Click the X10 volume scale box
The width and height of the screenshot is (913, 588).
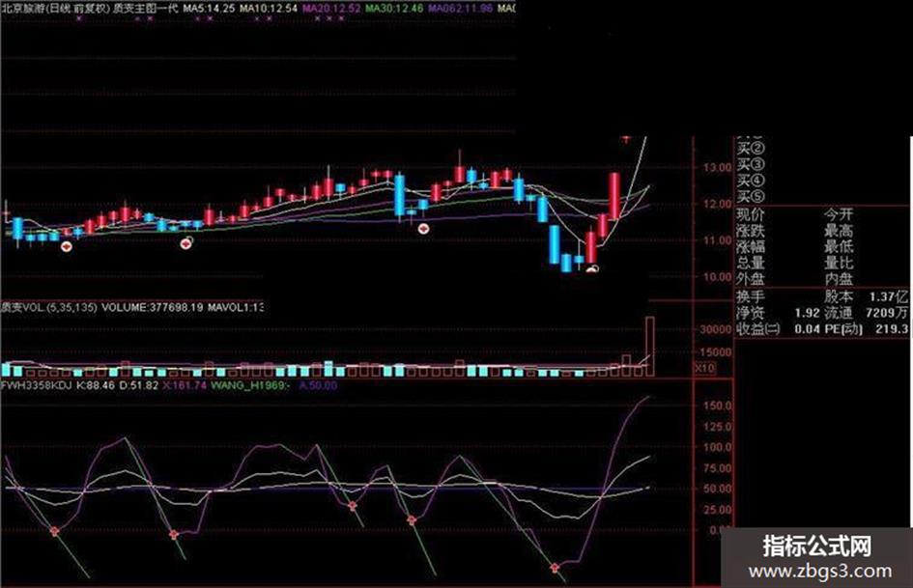(x=704, y=369)
